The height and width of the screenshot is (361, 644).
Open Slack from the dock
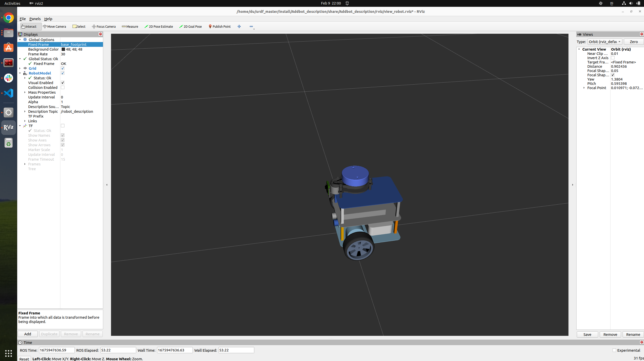click(x=9, y=78)
